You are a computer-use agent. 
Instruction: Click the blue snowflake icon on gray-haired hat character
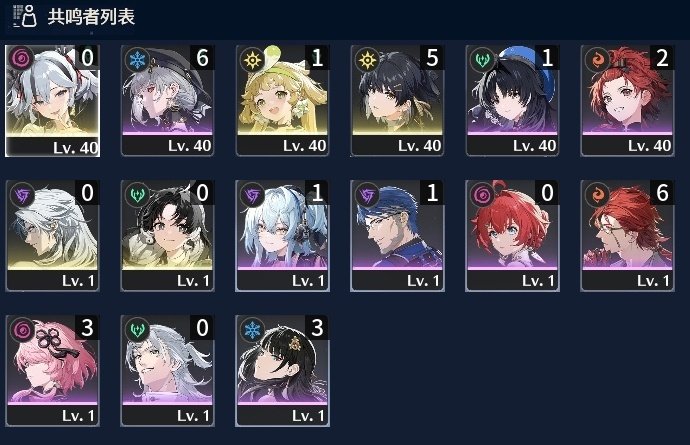point(137,59)
